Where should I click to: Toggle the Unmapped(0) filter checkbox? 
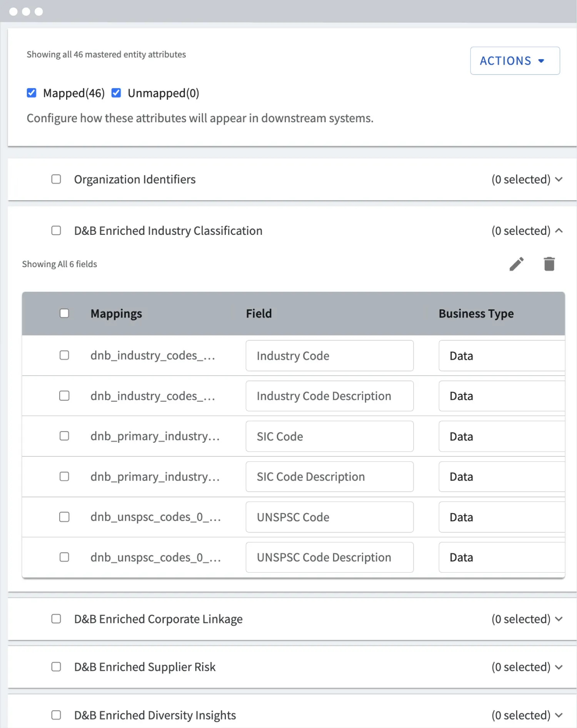(x=116, y=93)
